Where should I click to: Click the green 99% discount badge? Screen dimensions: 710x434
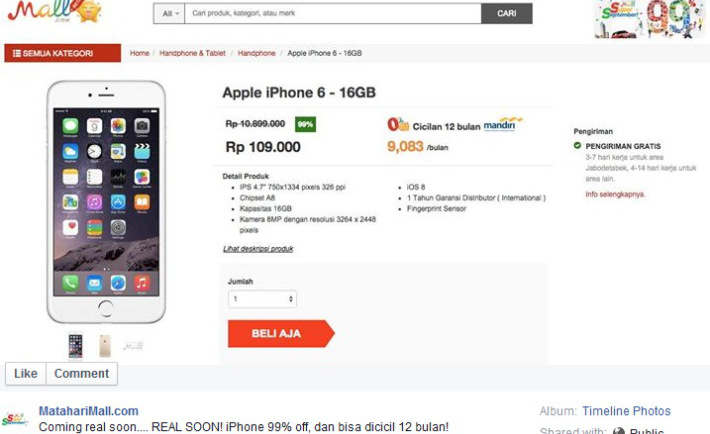[305, 124]
